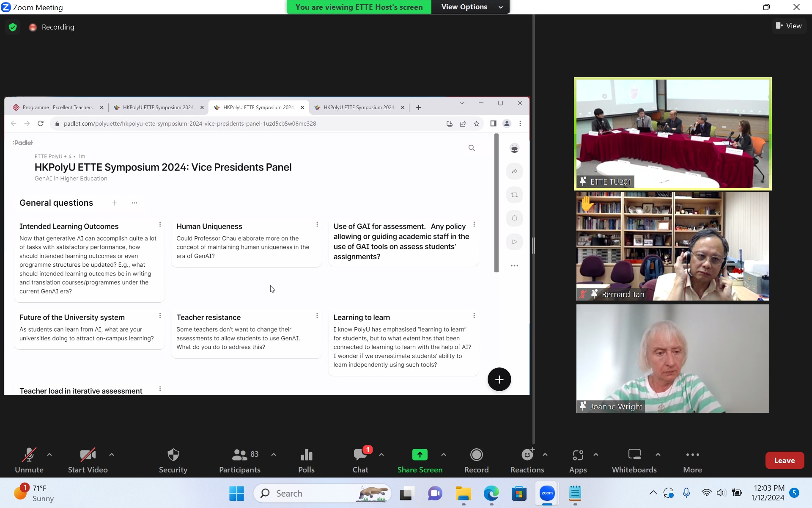
Task: Open the More menu in toolbar
Action: [x=692, y=460]
